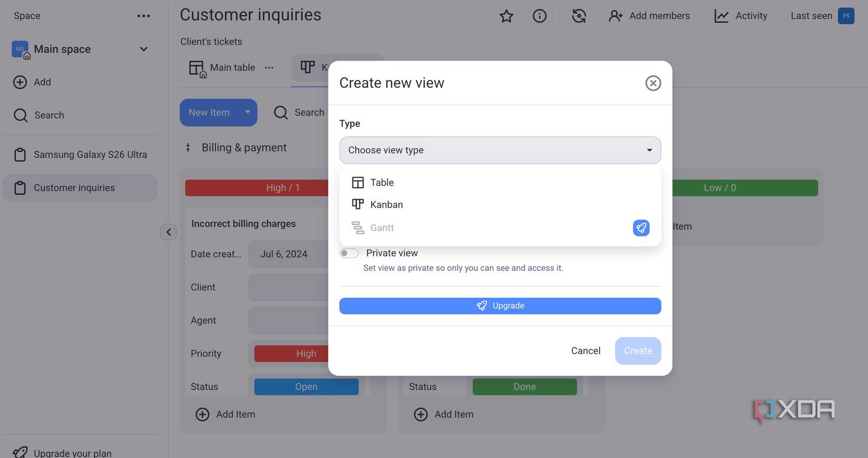The height and width of the screenshot is (458, 868).
Task: Select Table view type
Action: (x=500, y=182)
